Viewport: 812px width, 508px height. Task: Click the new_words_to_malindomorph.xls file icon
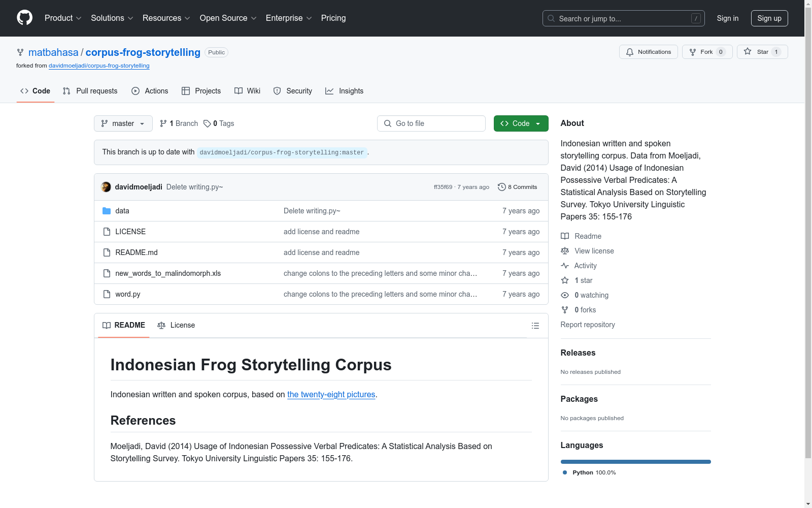click(107, 273)
